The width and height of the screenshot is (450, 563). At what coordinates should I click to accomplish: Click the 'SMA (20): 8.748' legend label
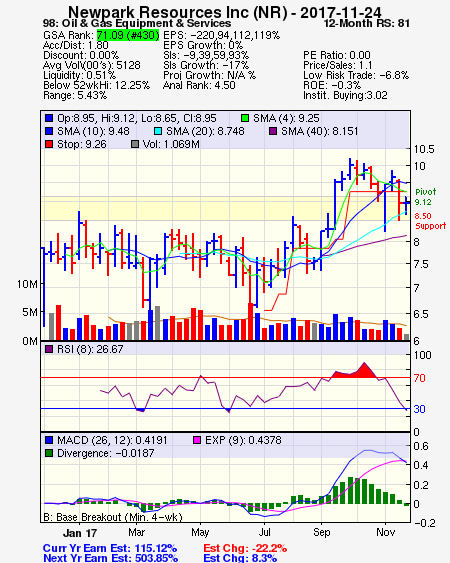[x=205, y=131]
